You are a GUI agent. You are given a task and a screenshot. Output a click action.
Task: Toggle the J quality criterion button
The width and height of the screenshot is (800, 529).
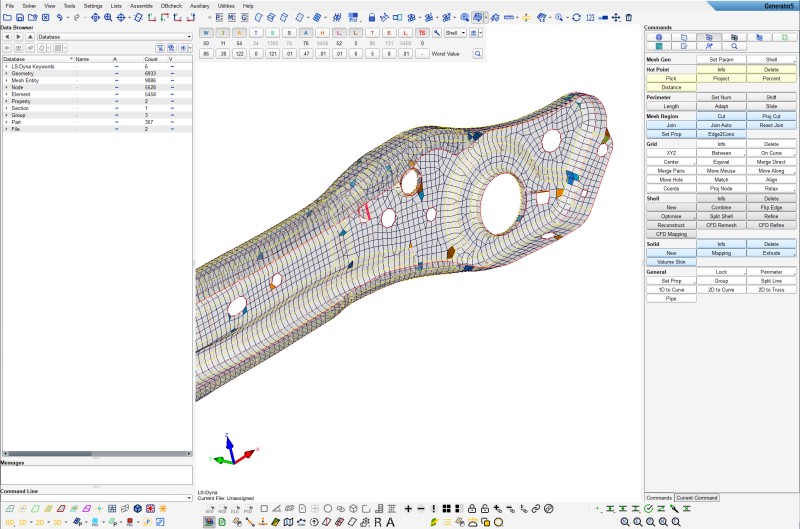pos(223,33)
